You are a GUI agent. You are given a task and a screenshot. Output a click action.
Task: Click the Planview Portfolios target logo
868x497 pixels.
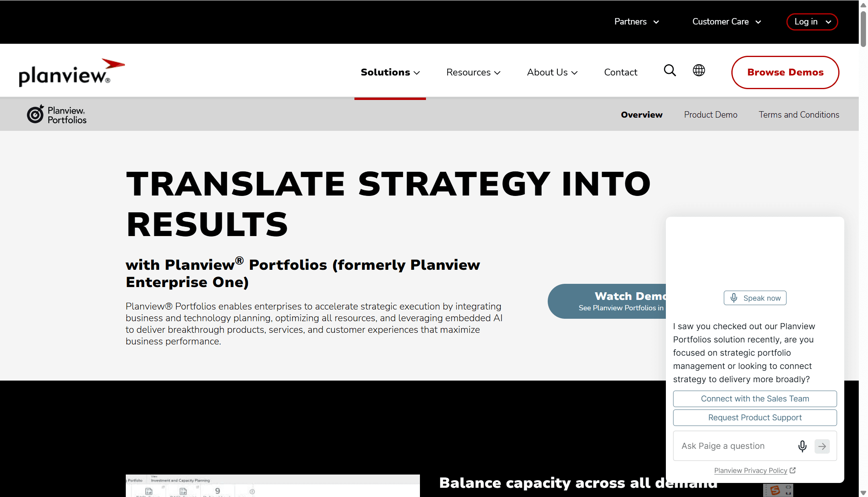pyautogui.click(x=57, y=115)
